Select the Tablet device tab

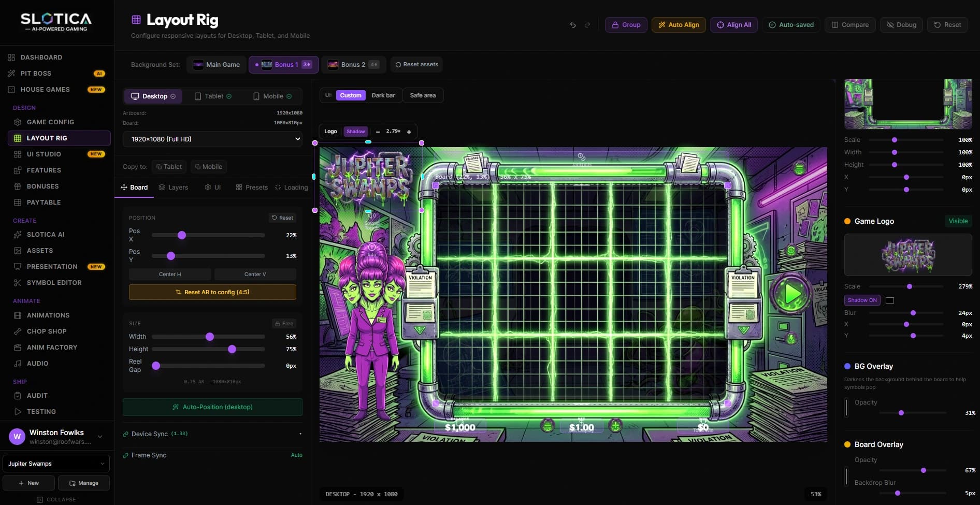(213, 96)
